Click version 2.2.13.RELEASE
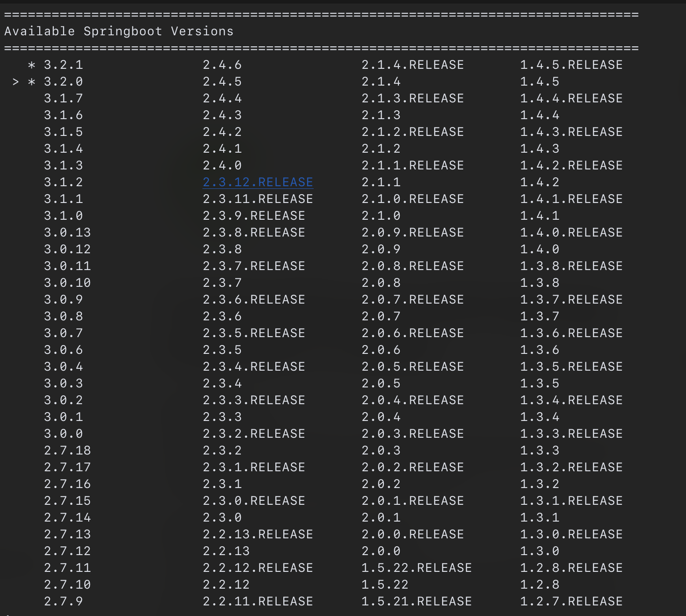Viewport: 686px width, 616px height. (258, 534)
